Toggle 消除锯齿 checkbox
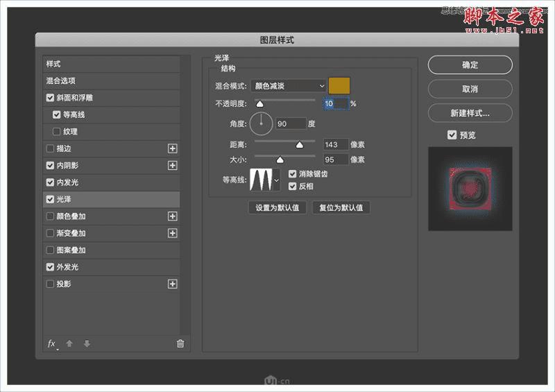The height and width of the screenshot is (392, 555). pyautogui.click(x=292, y=174)
